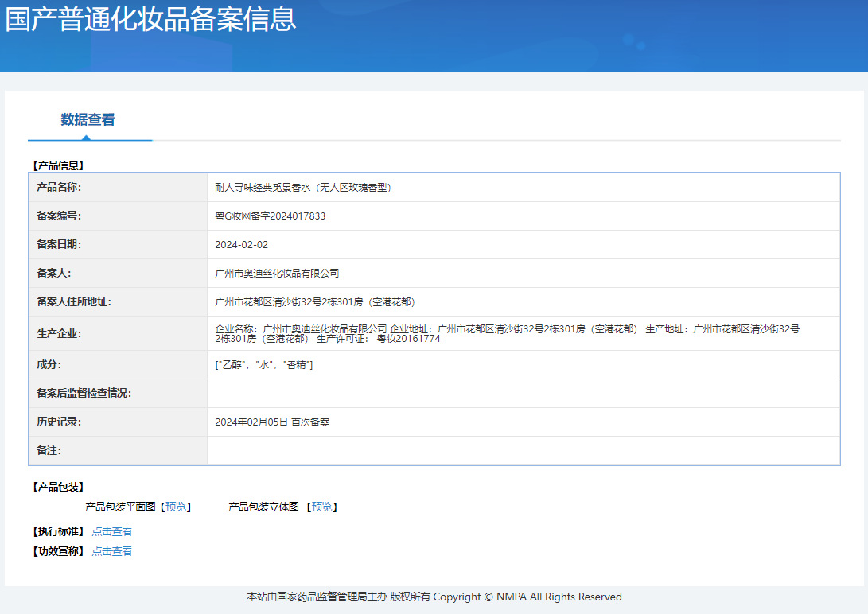Click the NMPA copyright footer text
This screenshot has width=868, height=614.
(x=434, y=597)
